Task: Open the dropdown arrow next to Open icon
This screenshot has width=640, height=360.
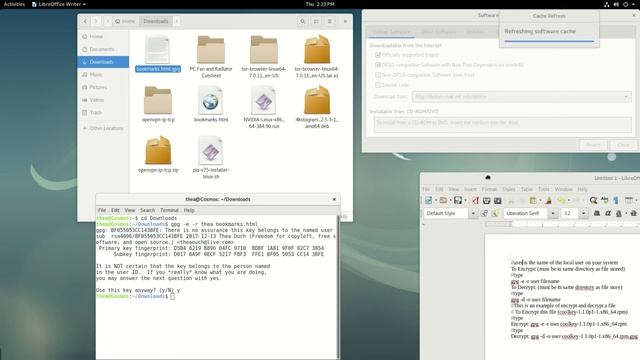Action: pyautogui.click(x=450, y=200)
